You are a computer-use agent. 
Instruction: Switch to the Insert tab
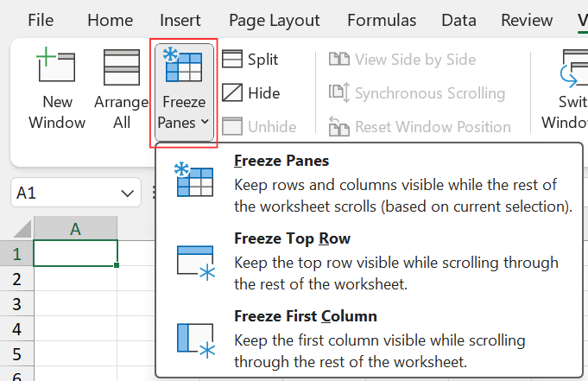click(x=181, y=19)
